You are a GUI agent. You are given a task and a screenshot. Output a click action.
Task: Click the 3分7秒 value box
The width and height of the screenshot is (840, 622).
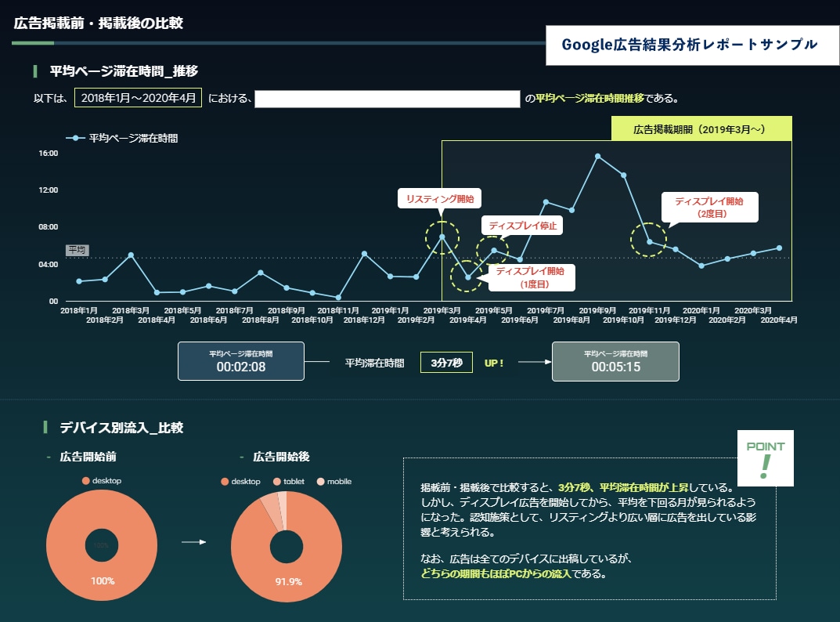[446, 363]
